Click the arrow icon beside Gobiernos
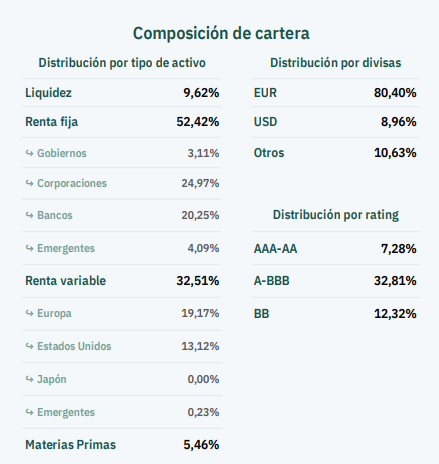This screenshot has height=464, width=439. coord(30,153)
